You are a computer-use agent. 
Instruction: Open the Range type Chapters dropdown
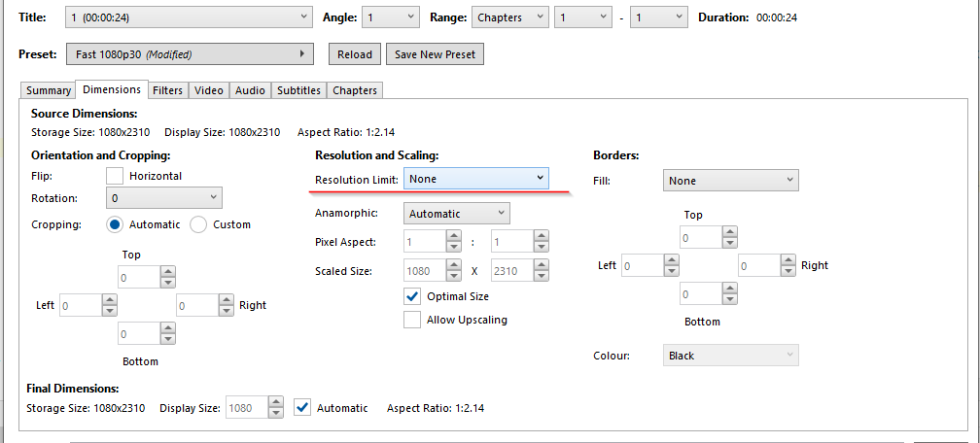(510, 17)
